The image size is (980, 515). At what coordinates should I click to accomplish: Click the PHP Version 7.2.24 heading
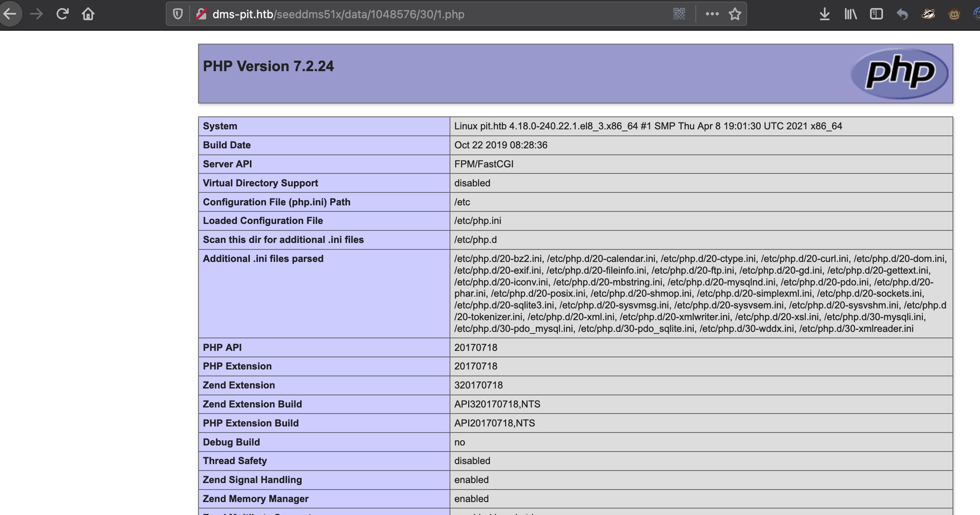pos(268,66)
